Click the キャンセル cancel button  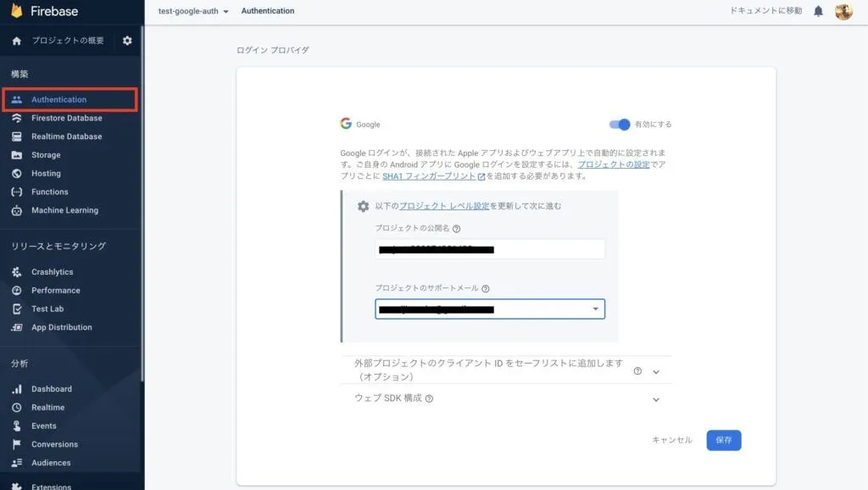[671, 440]
